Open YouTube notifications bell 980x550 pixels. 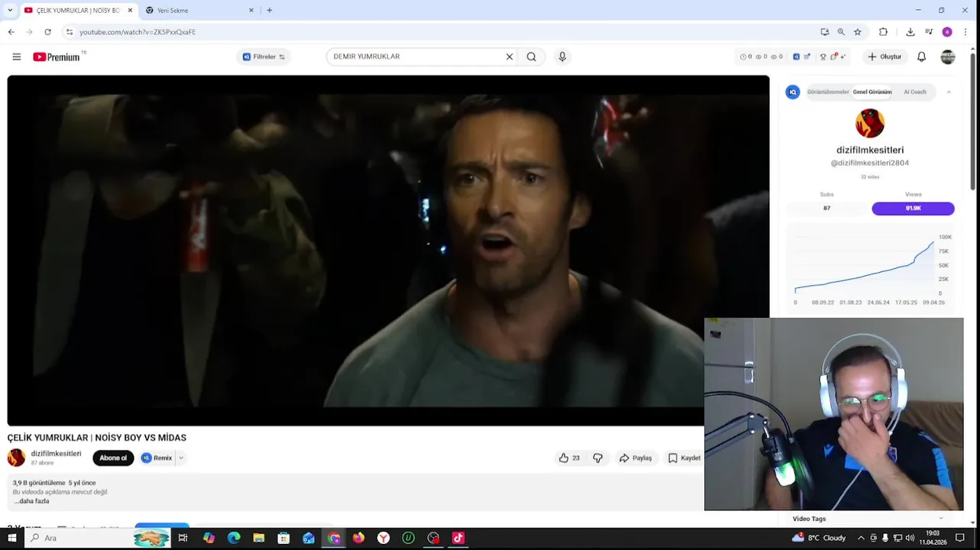coord(921,57)
